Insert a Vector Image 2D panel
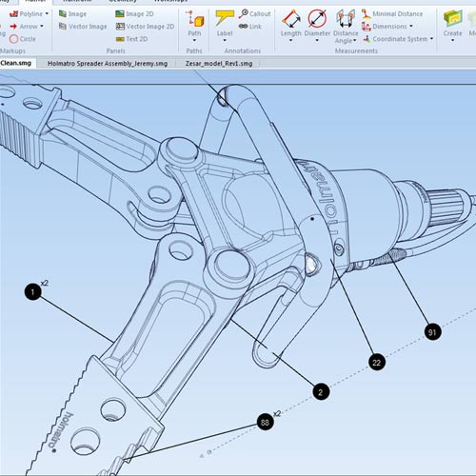This screenshot has width=476, height=476. (145, 27)
